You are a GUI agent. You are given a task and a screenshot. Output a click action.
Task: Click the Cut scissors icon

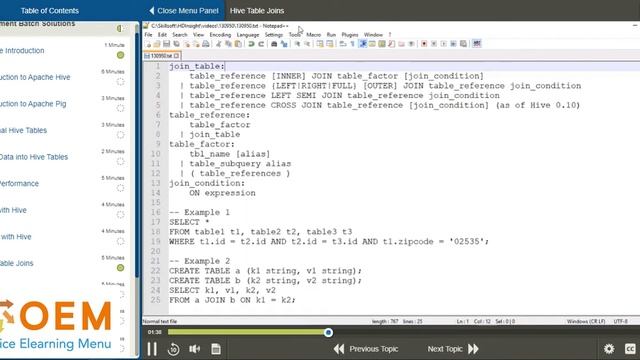(219, 44)
